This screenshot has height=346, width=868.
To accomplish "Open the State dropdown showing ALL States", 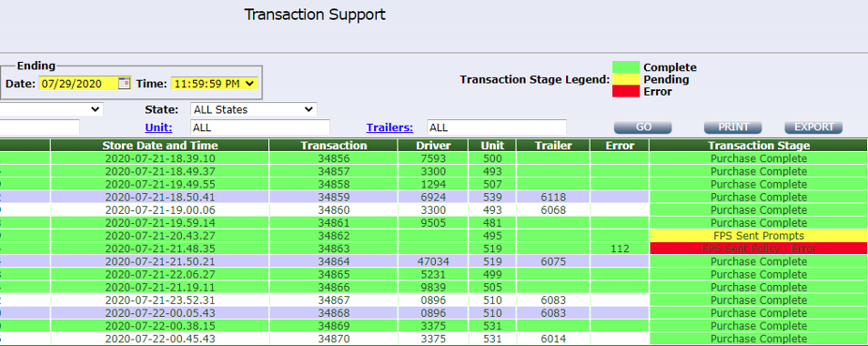I will [254, 109].
